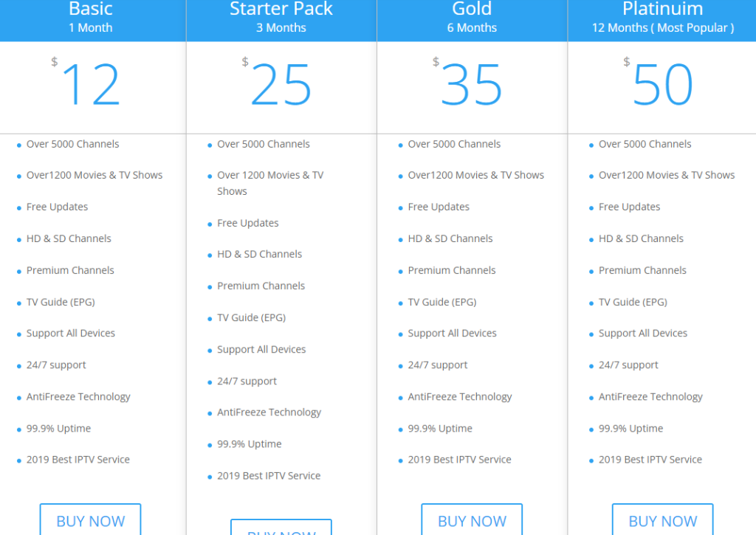The height and width of the screenshot is (535, 756).
Task: Select the Gold 6 Months header
Action: pos(472,18)
